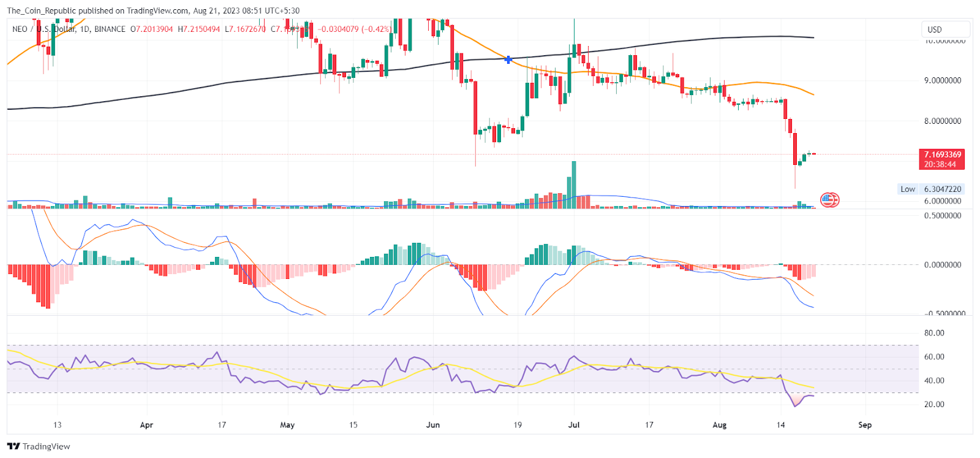Click the 6.0000000 price axis label

(x=942, y=201)
